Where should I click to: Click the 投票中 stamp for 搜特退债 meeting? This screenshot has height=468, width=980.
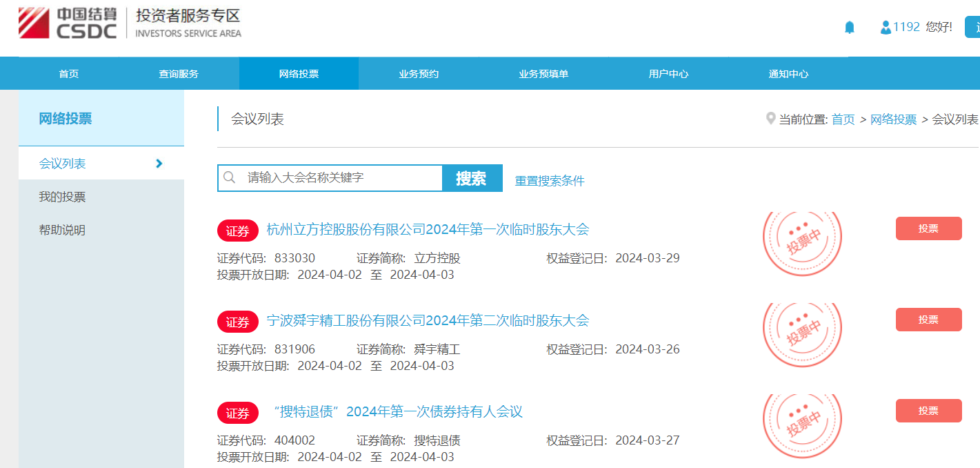(x=802, y=421)
